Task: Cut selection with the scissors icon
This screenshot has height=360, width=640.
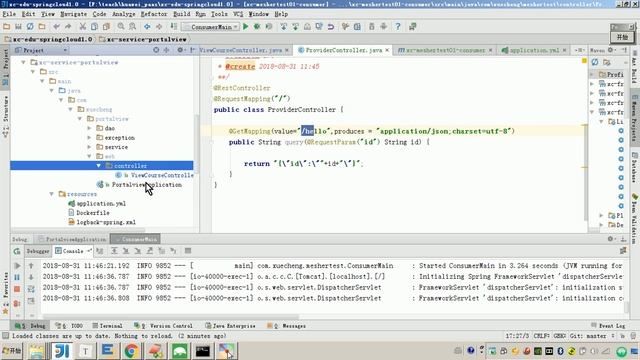Action: [82, 27]
